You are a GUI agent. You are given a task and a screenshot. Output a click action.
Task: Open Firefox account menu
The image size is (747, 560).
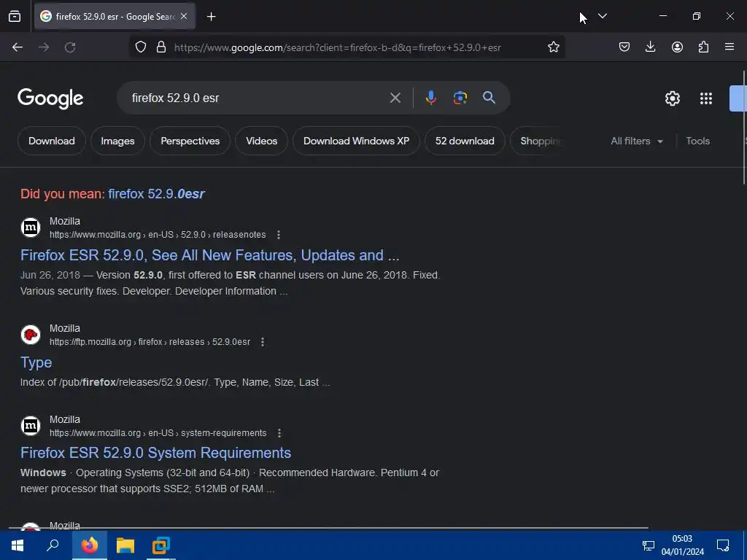677,47
